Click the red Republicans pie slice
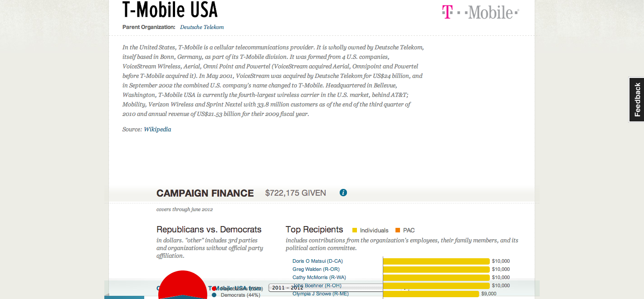The image size is (644, 299). point(182,282)
